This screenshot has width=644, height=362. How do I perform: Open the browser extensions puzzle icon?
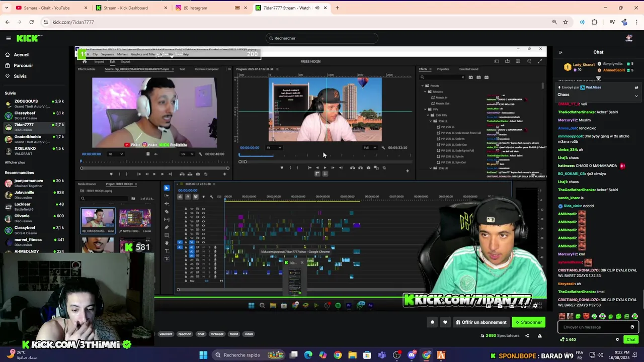pos(595,22)
